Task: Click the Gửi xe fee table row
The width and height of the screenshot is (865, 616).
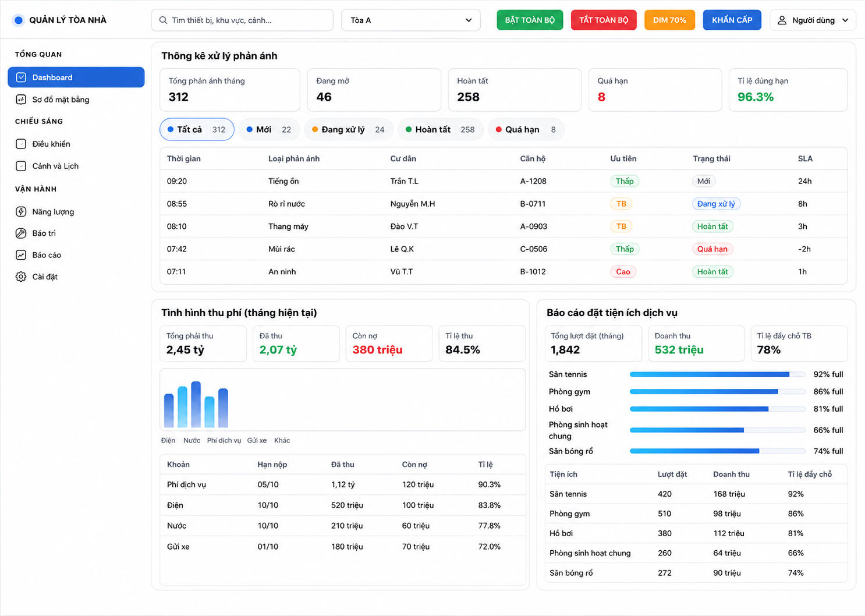Action: [343, 547]
